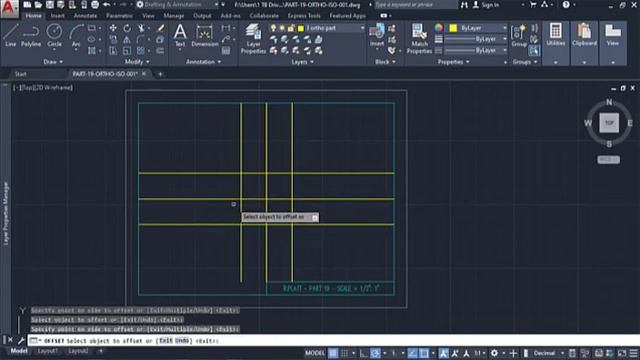Click the Fillet tool in Modify panel
Image resolution: width=640 pixels, height=360 pixels.
pos(141,39)
